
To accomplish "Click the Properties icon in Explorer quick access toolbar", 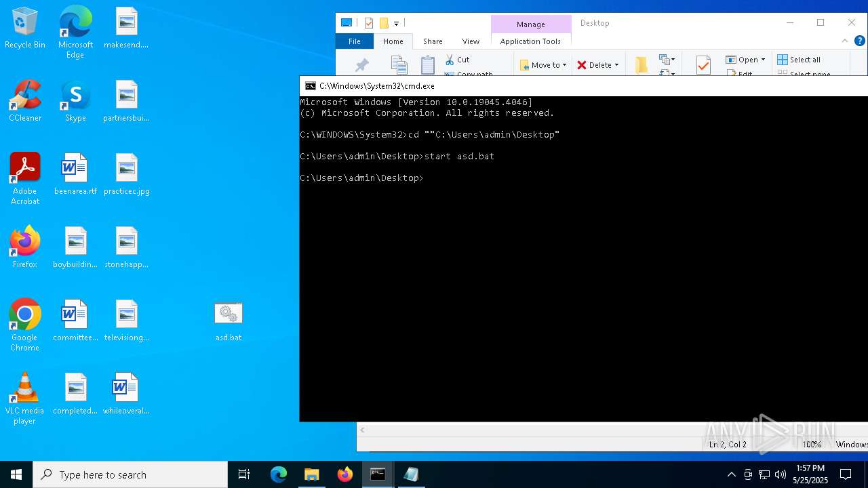I will 369,23.
